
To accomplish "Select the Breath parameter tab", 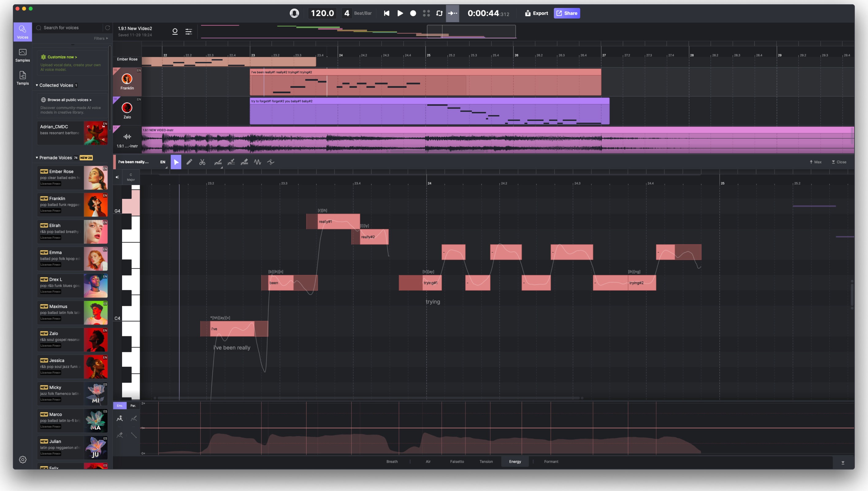I will tap(392, 461).
